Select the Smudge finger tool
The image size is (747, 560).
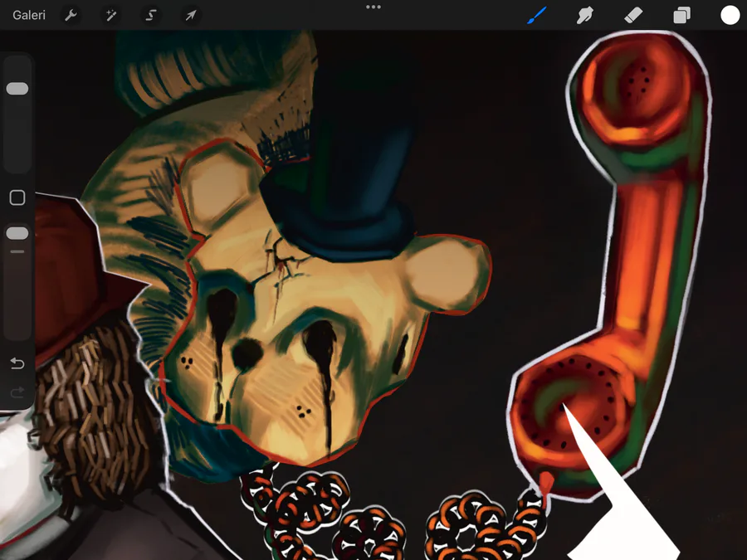pyautogui.click(x=584, y=15)
